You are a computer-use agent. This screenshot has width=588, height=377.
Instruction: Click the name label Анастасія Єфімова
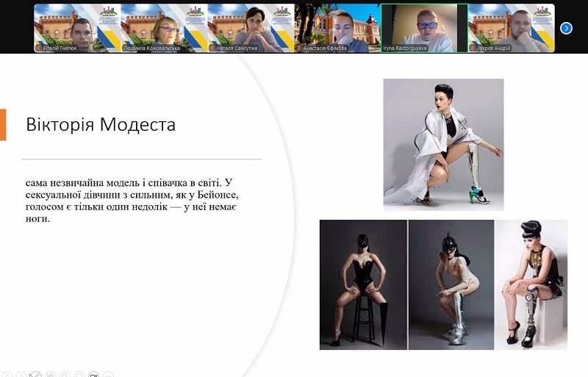coord(326,49)
